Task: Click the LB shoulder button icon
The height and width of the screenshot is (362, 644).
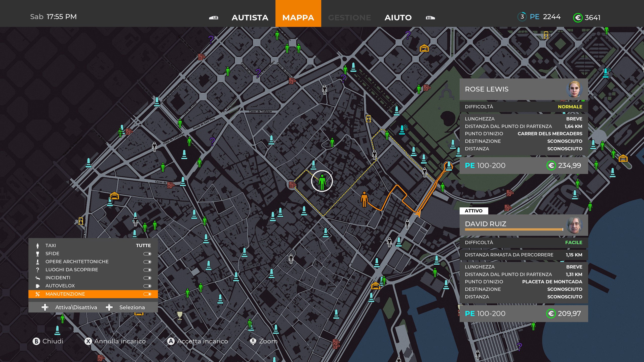Action: (214, 18)
